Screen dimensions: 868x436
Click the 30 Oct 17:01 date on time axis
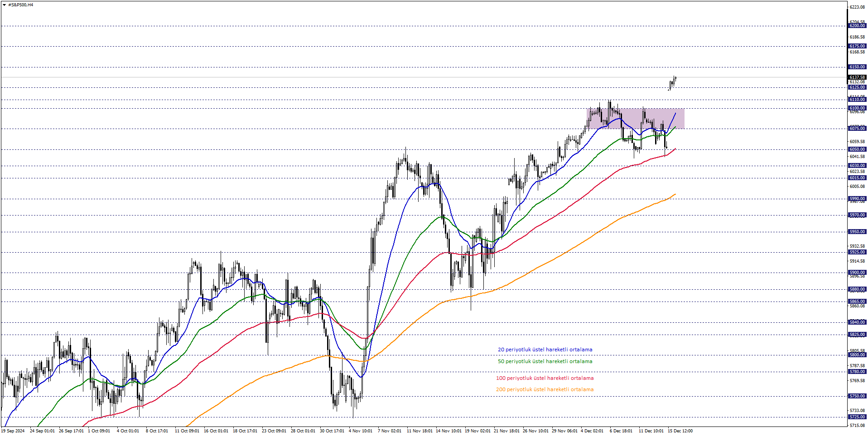[x=332, y=431]
